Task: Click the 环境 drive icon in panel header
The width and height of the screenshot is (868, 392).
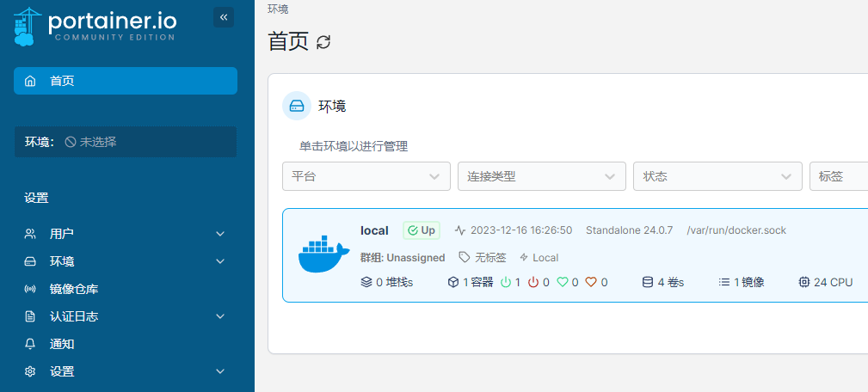Action: [297, 106]
